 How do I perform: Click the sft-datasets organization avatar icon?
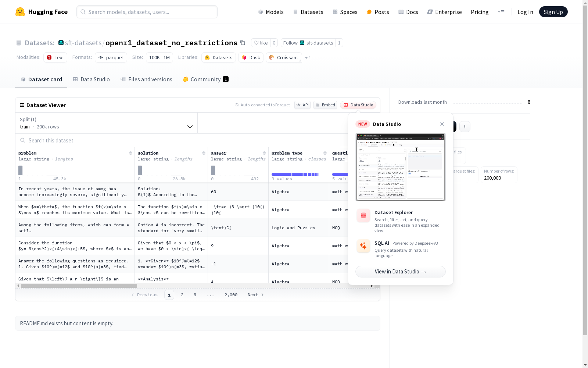pyautogui.click(x=61, y=43)
